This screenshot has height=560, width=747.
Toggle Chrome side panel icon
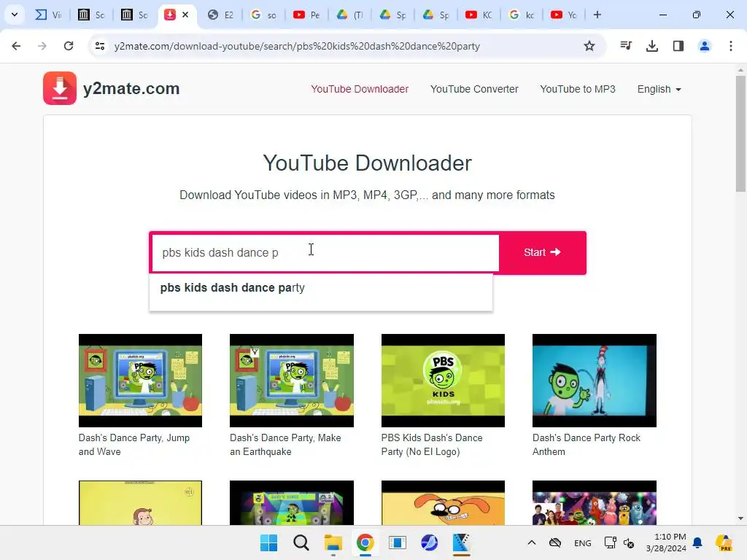678,46
